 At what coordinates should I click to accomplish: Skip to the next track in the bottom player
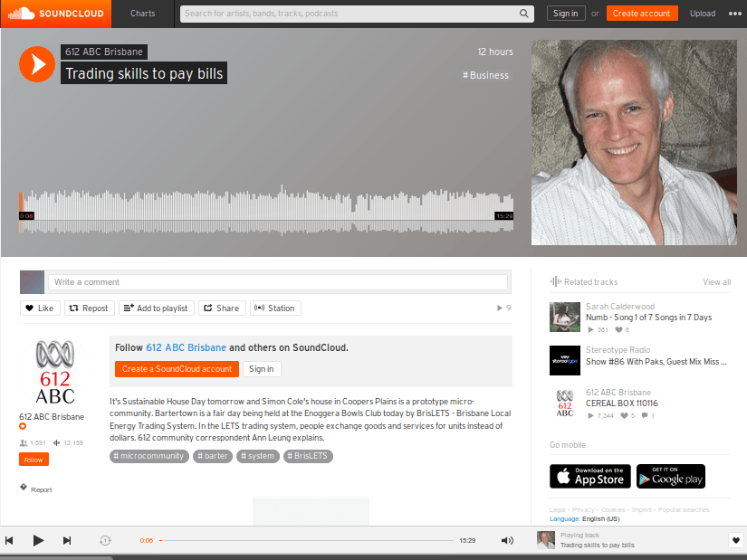(67, 540)
